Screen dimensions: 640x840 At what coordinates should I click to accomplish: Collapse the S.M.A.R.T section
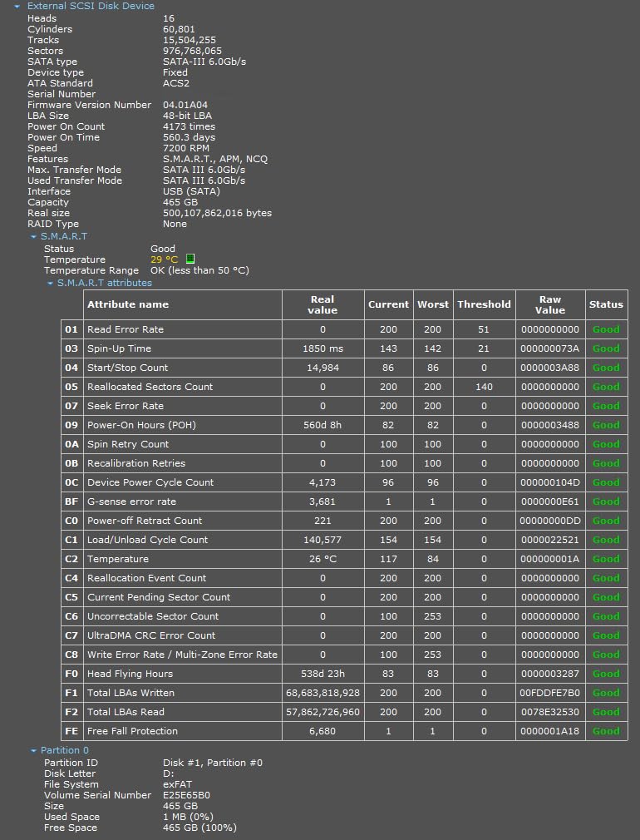click(x=34, y=236)
